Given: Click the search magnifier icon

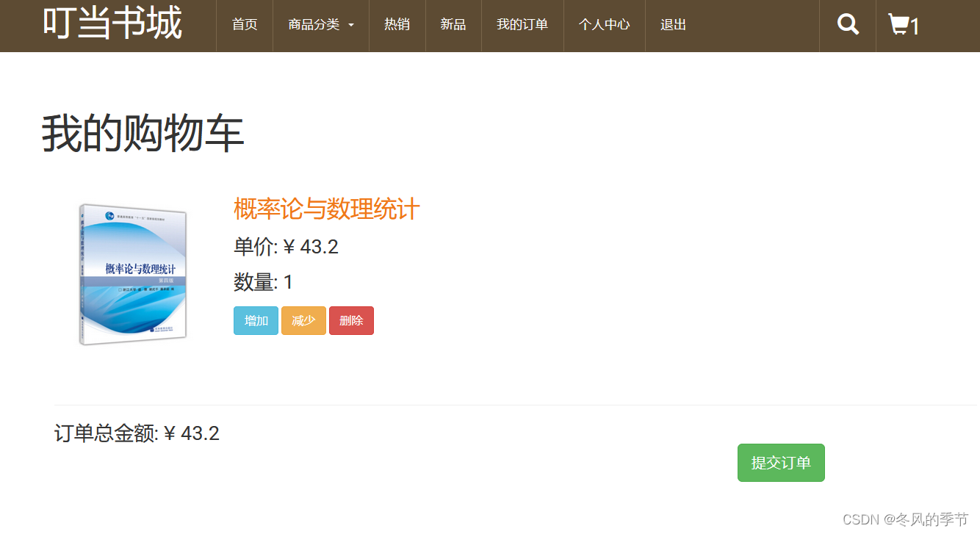Looking at the screenshot, I should click(847, 24).
